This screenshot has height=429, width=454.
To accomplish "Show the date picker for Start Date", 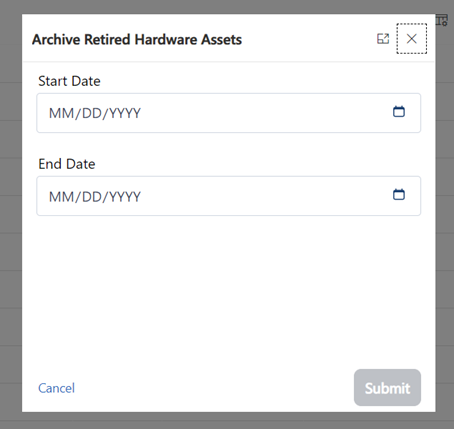I will (399, 112).
